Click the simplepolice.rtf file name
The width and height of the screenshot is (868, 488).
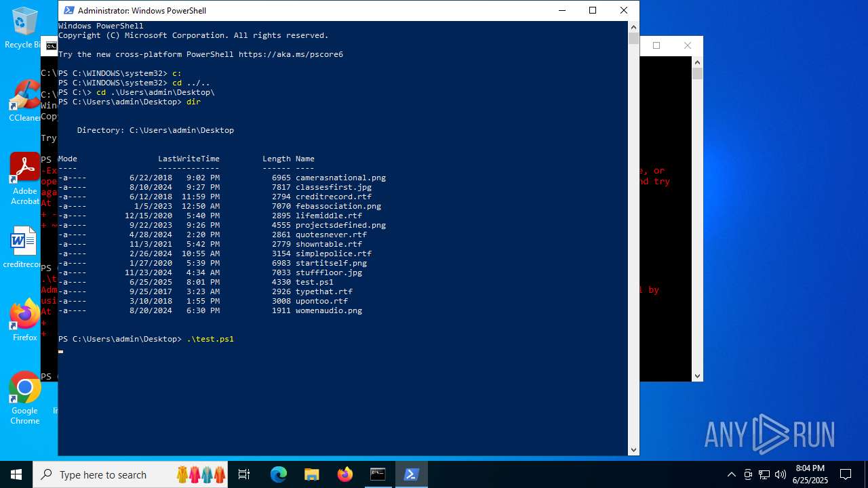click(334, 253)
